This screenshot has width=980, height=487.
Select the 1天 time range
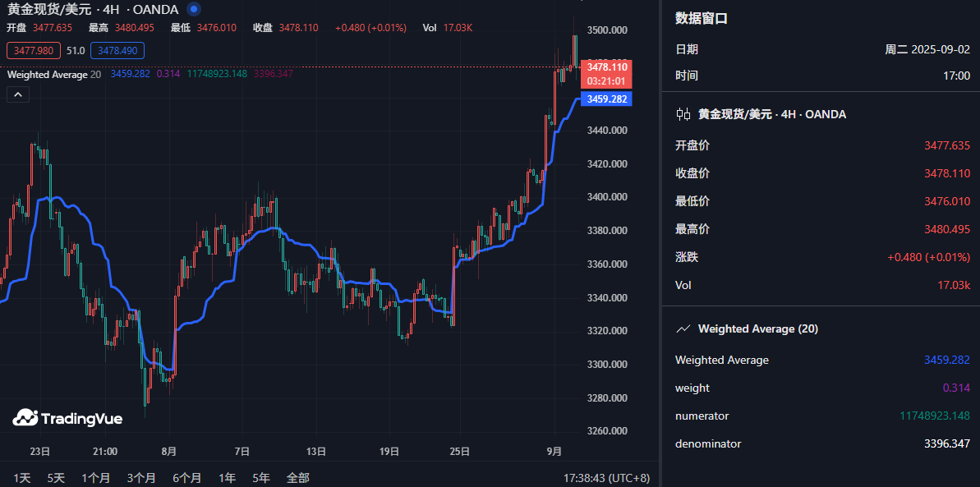coord(22,477)
